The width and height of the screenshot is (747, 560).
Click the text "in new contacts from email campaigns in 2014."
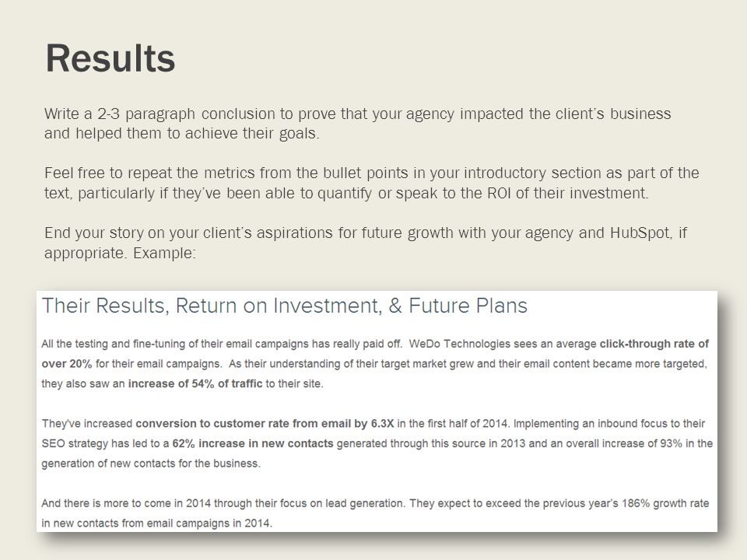pos(156,523)
